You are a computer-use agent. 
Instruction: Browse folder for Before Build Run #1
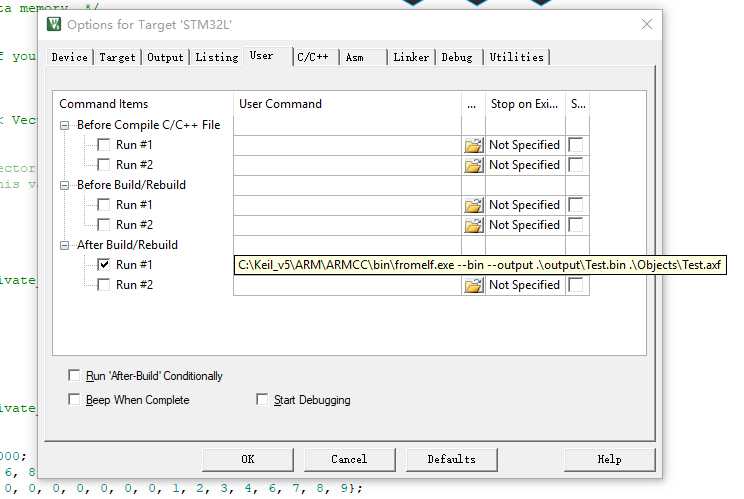473,205
